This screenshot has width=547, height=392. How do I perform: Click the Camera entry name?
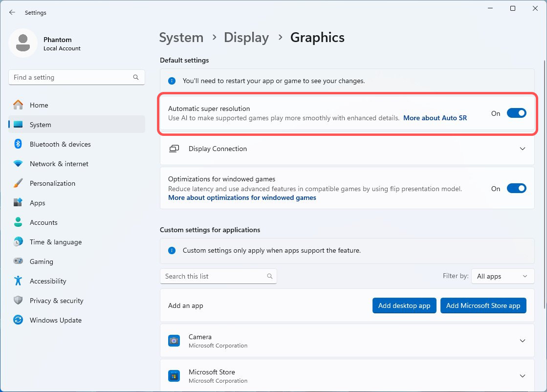coord(200,337)
